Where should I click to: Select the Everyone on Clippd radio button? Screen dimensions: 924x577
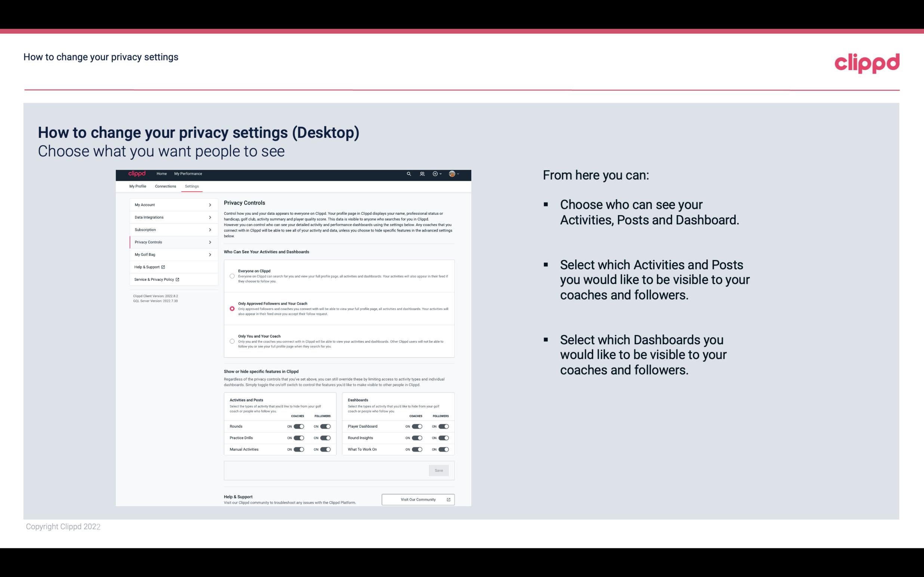tap(232, 276)
